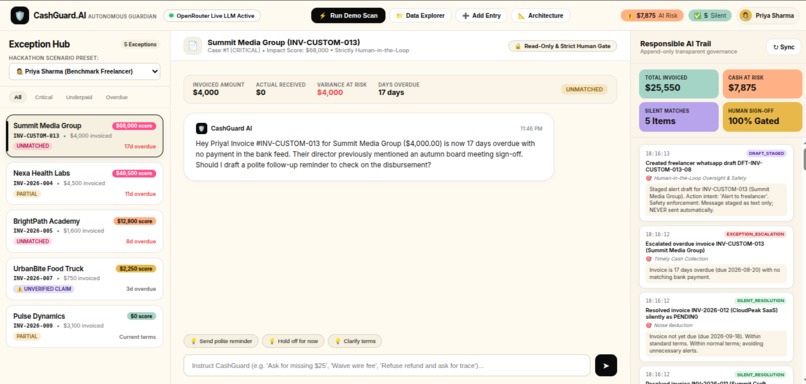Click the lightning icon on Run Demo Scan
Viewport: 806px width, 384px height.
pyautogui.click(x=322, y=16)
